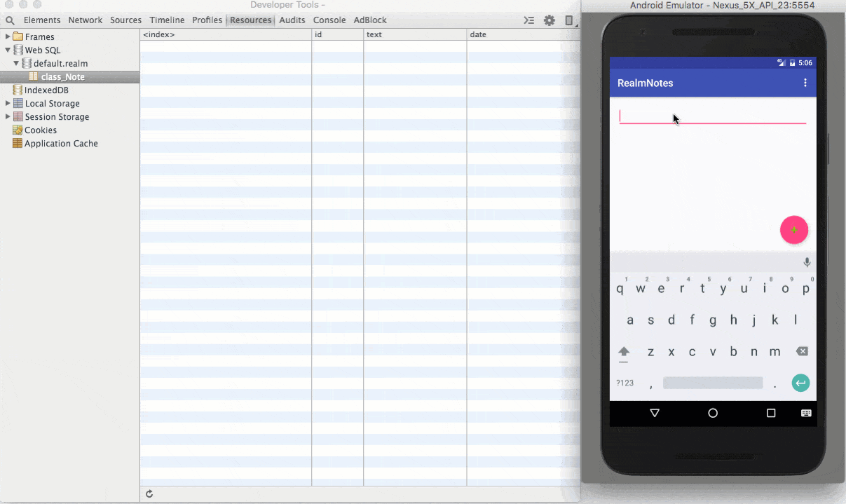Image resolution: width=846 pixels, height=504 pixels.
Task: Focus the note text input field
Action: tap(713, 116)
